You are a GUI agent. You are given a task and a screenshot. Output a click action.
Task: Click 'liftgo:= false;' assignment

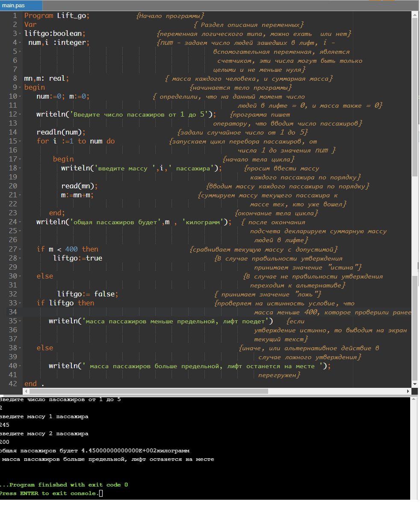point(88,294)
